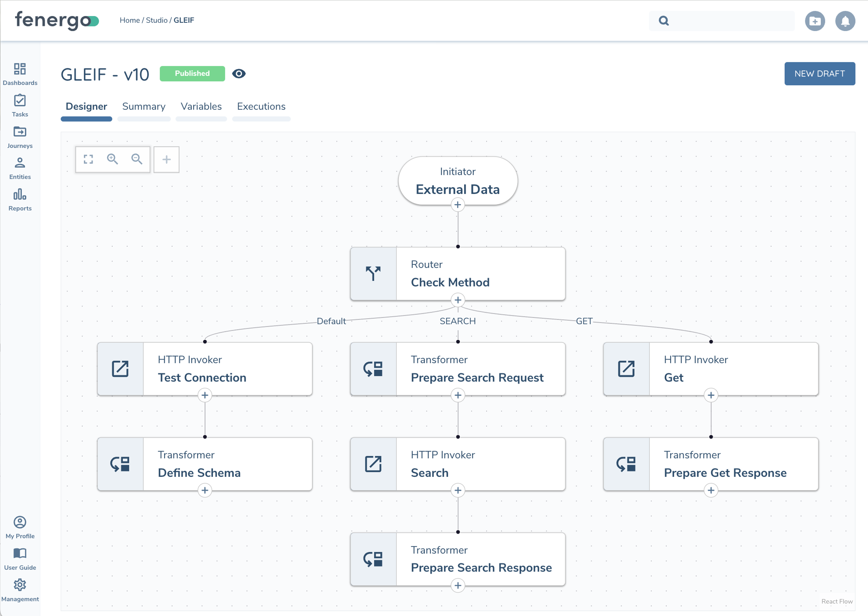868x616 pixels.
Task: Expand the node under Prepare Search Response
Action: [x=458, y=585]
